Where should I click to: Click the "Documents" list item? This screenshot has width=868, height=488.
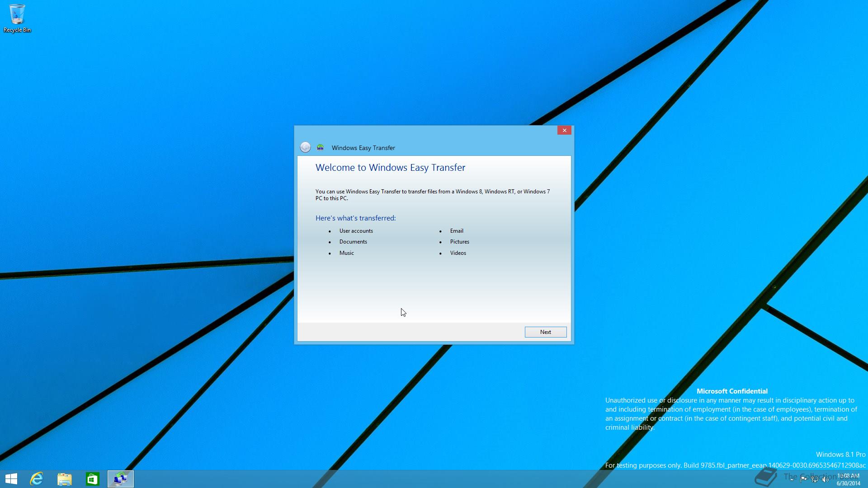pos(353,242)
